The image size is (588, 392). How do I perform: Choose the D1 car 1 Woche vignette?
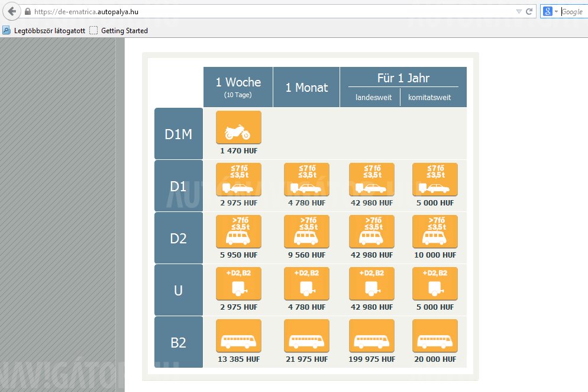[x=238, y=179]
